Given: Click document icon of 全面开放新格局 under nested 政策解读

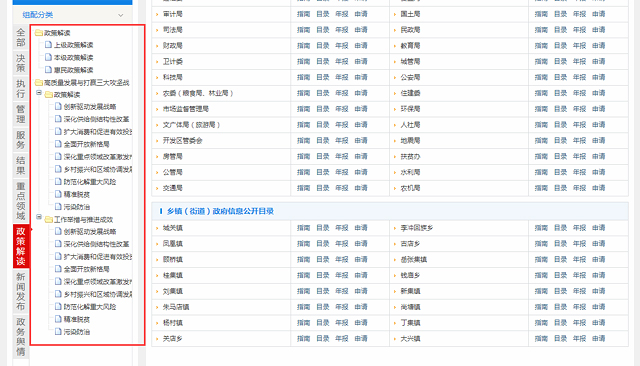Looking at the screenshot, I should 58,144.
